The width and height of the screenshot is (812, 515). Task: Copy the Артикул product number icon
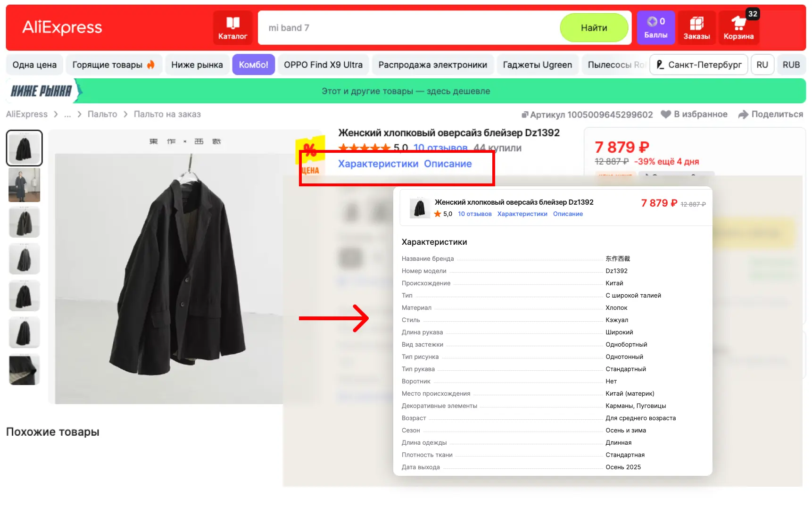[x=525, y=115]
